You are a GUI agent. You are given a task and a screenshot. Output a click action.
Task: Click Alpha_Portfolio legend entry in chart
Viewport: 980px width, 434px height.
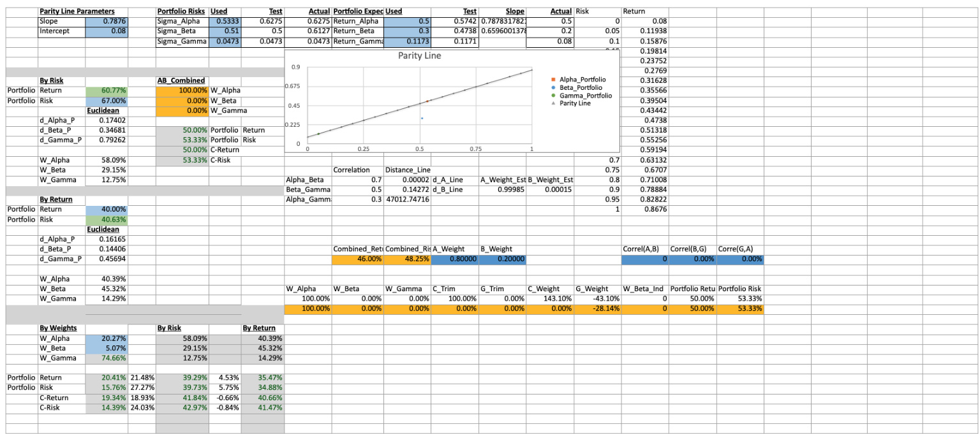582,80
